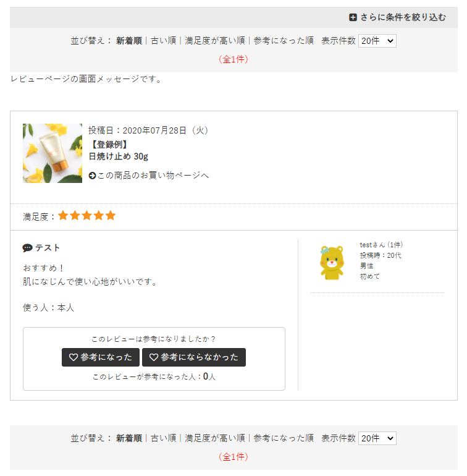Click the arrow icon before この商品のお買い物ページへ
The height and width of the screenshot is (476, 467).
(93, 176)
